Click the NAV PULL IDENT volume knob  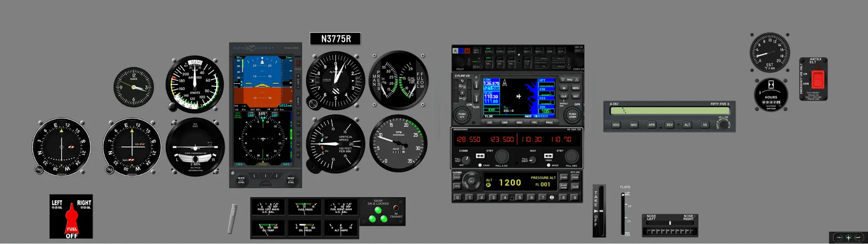pyautogui.click(x=533, y=160)
